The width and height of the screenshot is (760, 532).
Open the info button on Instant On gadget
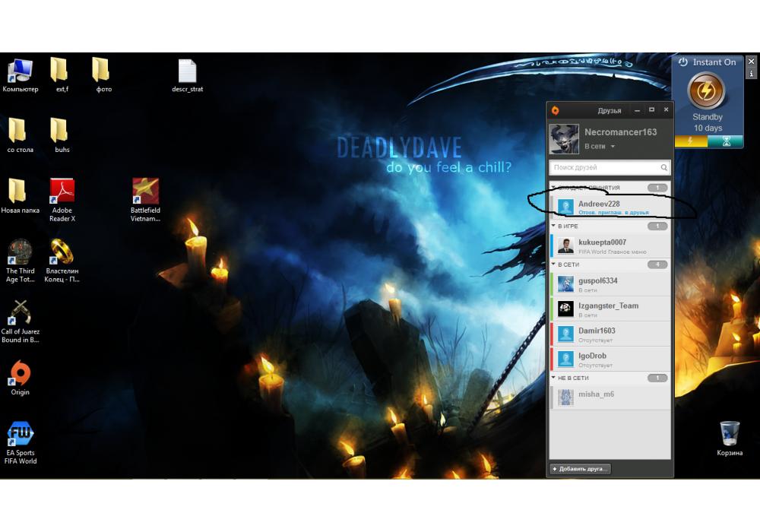pos(752,74)
